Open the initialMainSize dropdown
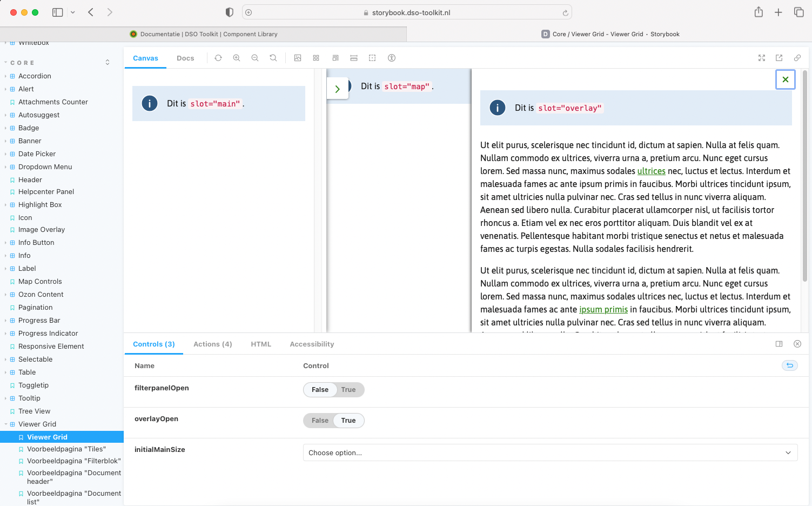This screenshot has width=812, height=506. click(x=551, y=452)
